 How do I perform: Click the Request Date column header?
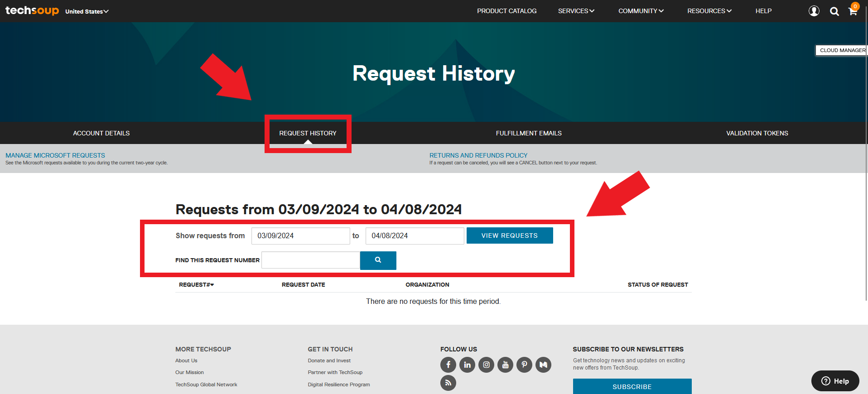(304, 285)
